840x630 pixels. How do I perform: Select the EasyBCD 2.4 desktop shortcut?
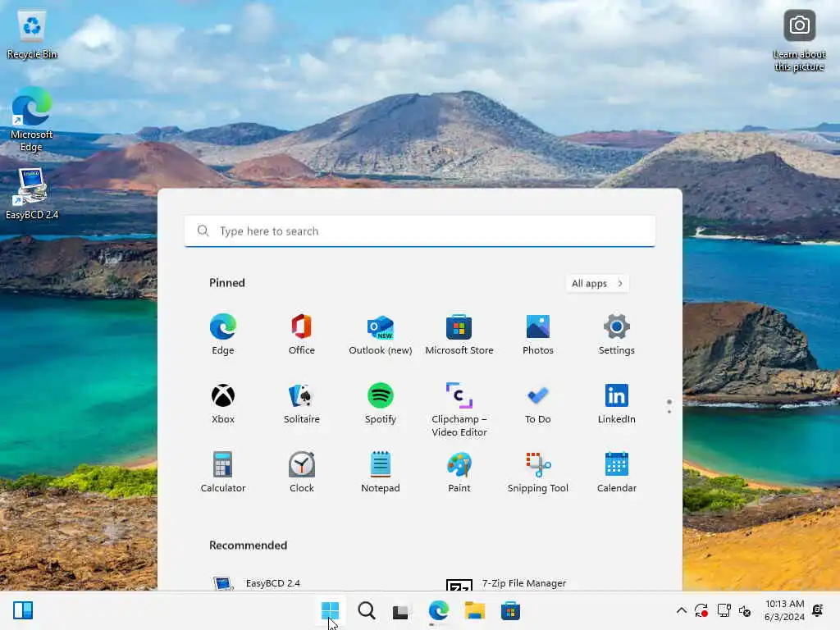pyautogui.click(x=32, y=194)
